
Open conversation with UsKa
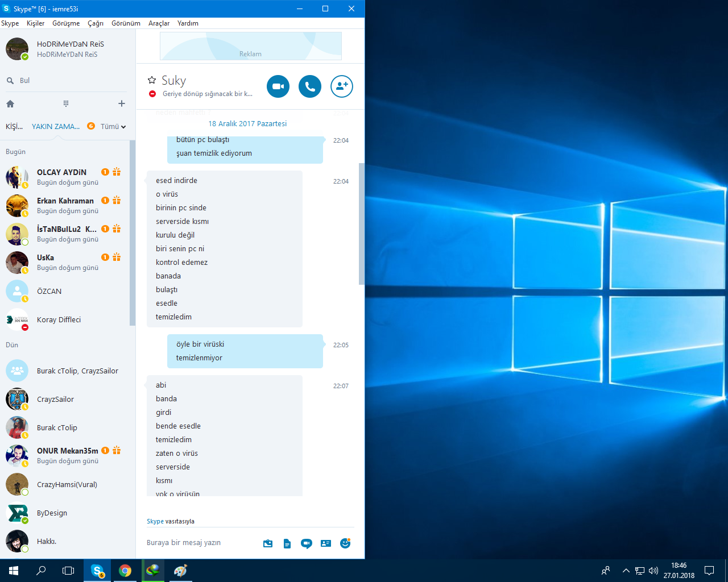(65, 263)
